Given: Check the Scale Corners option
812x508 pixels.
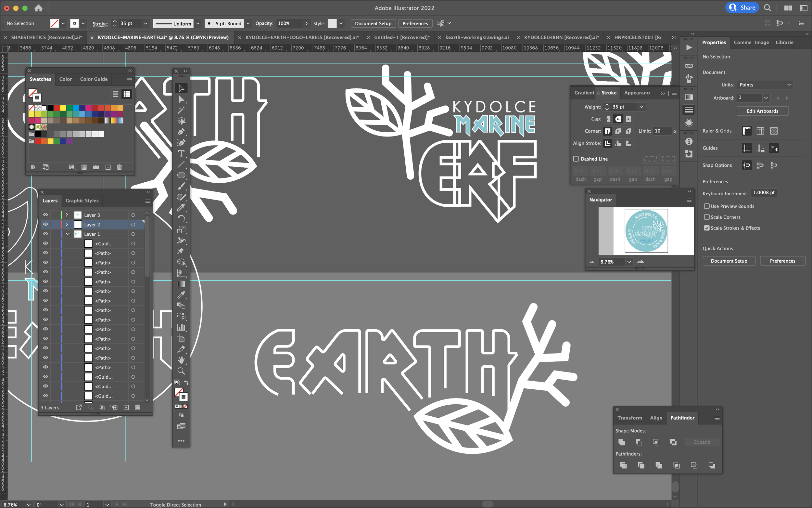Looking at the screenshot, I should click(x=706, y=217).
